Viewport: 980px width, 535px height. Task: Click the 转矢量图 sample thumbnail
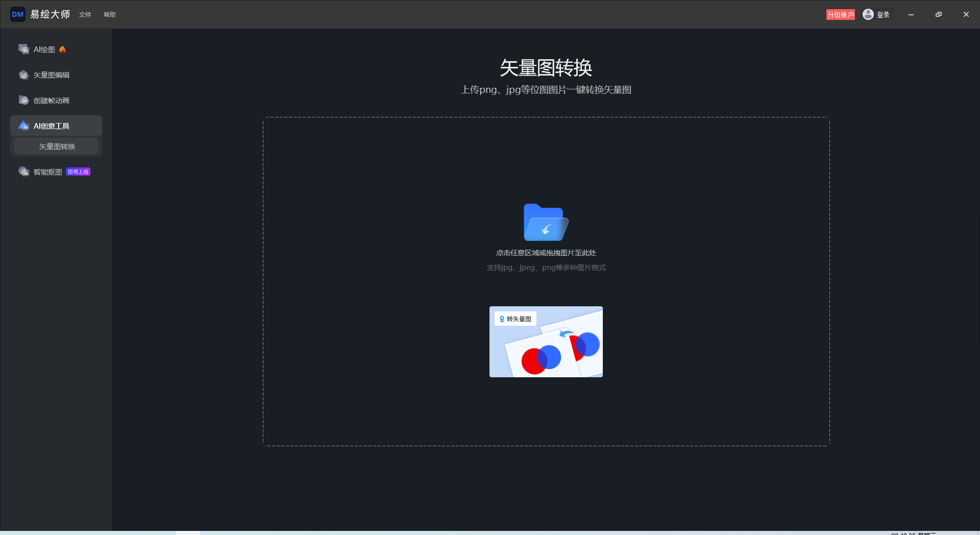point(546,342)
